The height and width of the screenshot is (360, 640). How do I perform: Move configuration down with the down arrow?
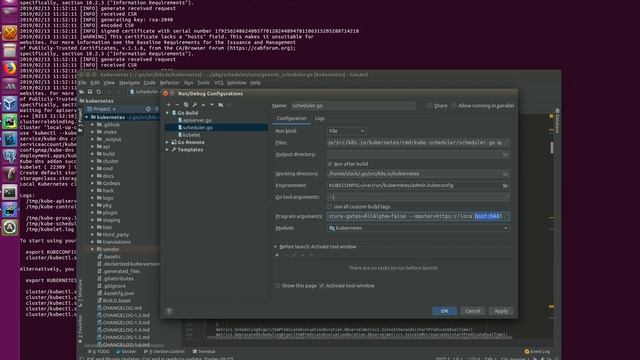212,105
